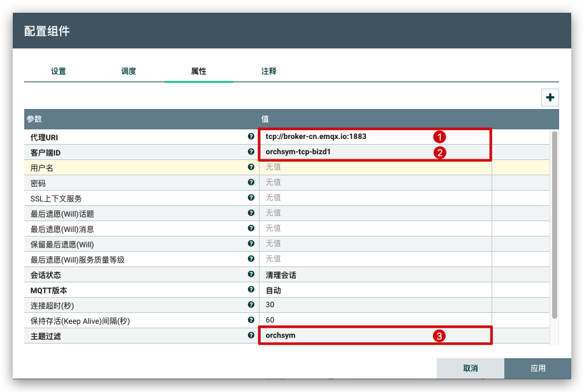Edit the 代理URI value field
This screenshot has width=584, height=392.
pyautogui.click(x=344, y=136)
